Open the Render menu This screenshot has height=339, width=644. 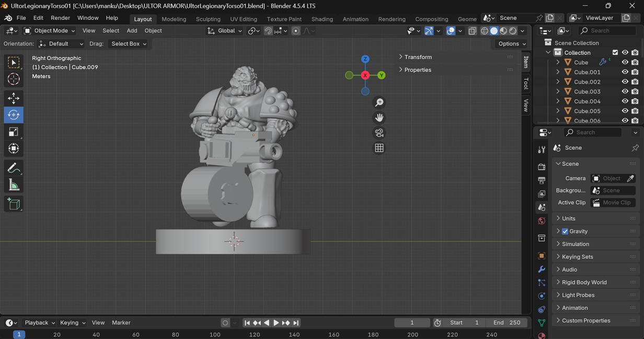(x=60, y=18)
